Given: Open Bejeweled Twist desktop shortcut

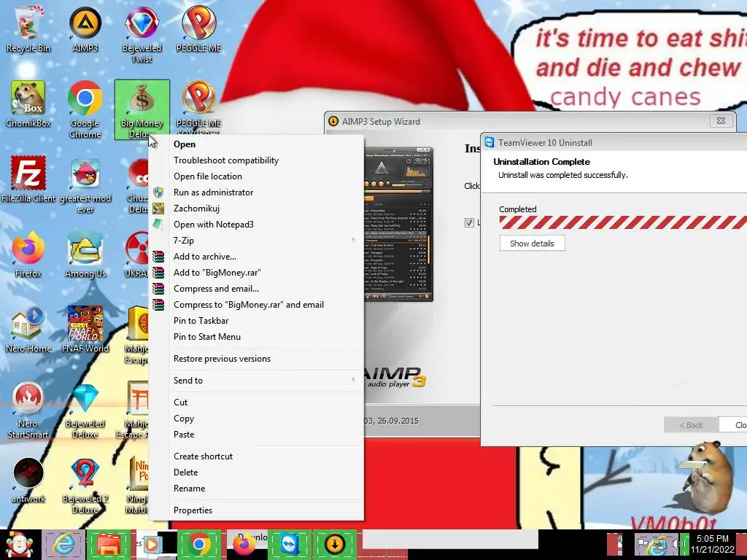Looking at the screenshot, I should click(x=142, y=35).
